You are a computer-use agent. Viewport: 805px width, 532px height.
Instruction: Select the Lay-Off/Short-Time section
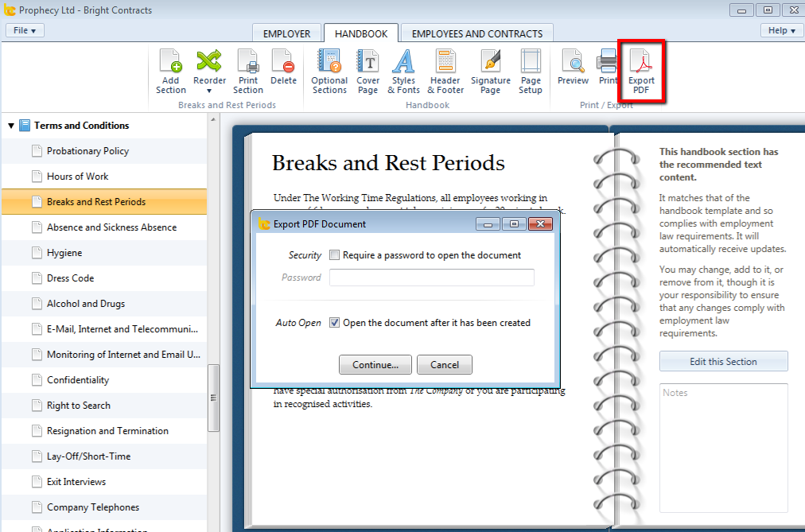pos(104,456)
